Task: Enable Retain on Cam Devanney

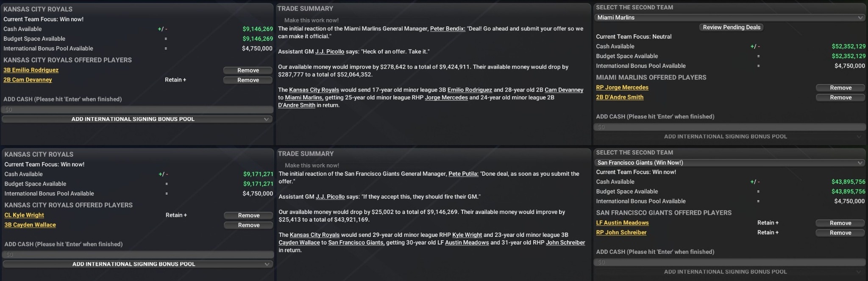Action: (175, 79)
